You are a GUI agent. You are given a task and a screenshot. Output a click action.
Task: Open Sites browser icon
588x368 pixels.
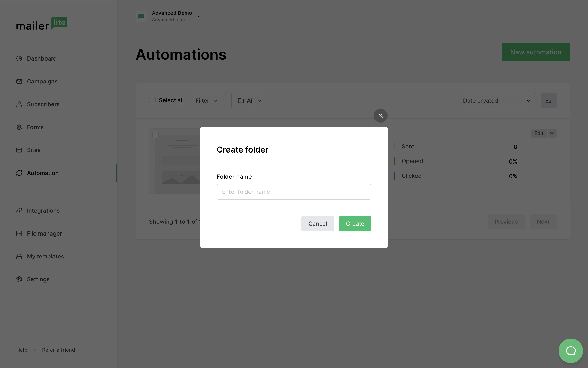pyautogui.click(x=19, y=150)
